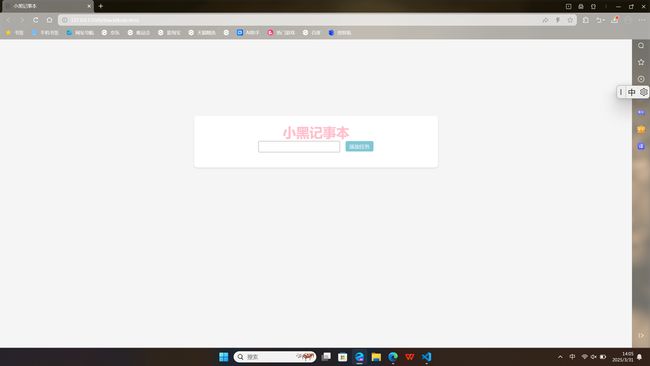The width and height of the screenshot is (650, 366).
Task: Close the 小黑记事本 tab
Action: pos(89,6)
